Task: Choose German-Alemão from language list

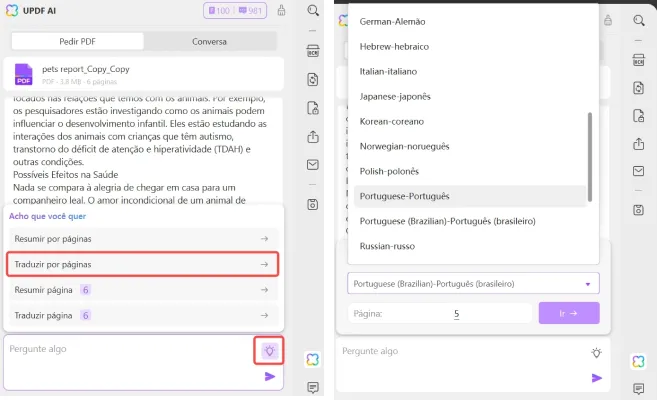Action: point(470,22)
